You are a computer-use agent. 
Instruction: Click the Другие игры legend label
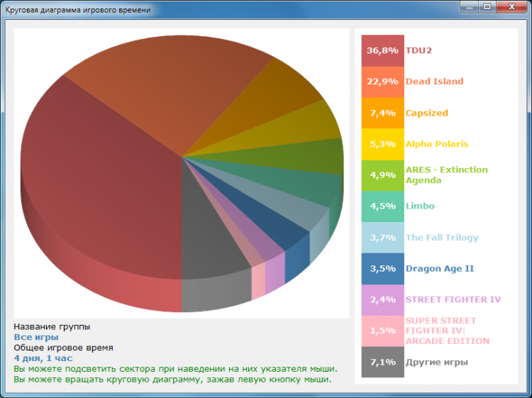(x=437, y=363)
